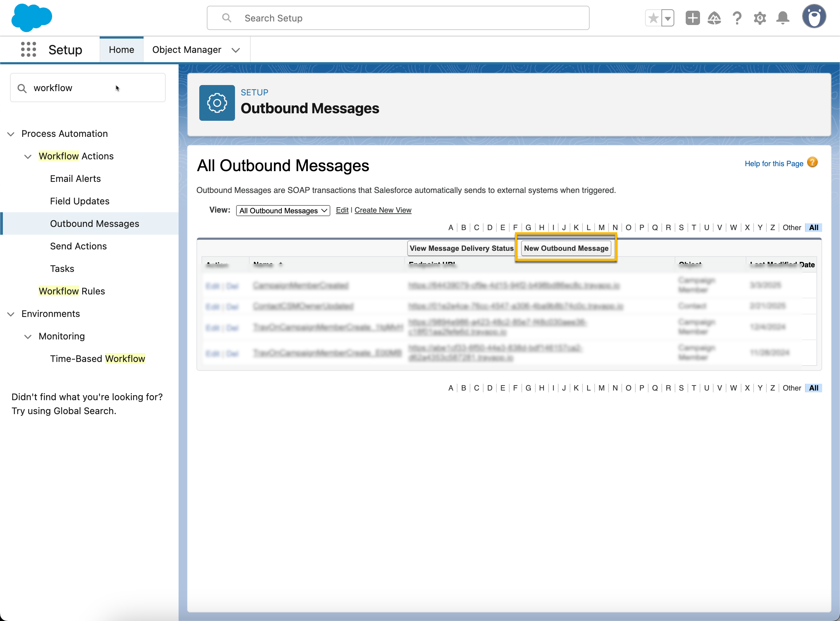Open Field Updates in sidebar

click(x=80, y=201)
